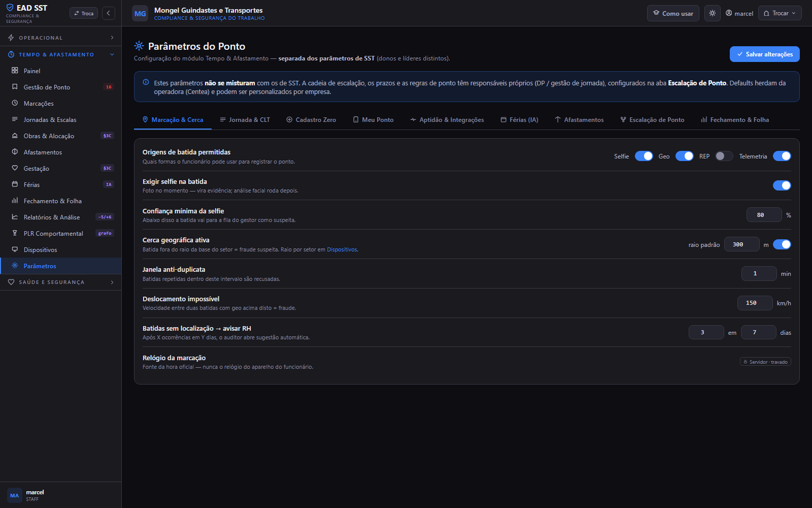Viewport: 812px width, 508px height.
Task: Click the Gestão de Ponto bookmark icon
Action: (x=15, y=87)
